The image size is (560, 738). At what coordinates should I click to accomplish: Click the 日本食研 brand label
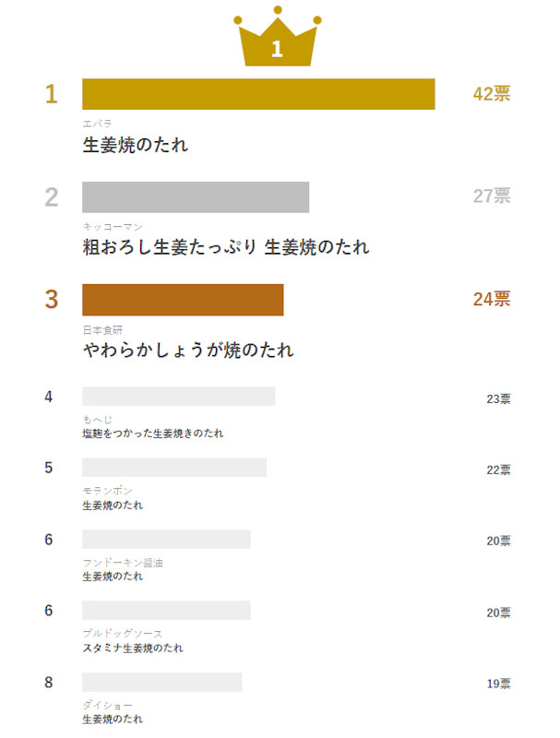pyautogui.click(x=102, y=330)
